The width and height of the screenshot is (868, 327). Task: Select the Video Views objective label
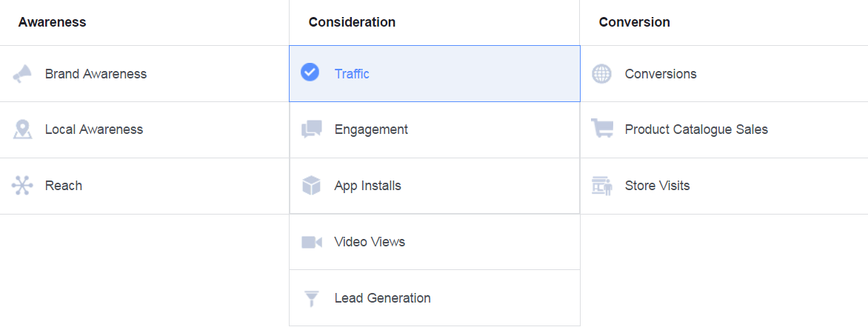coord(370,242)
